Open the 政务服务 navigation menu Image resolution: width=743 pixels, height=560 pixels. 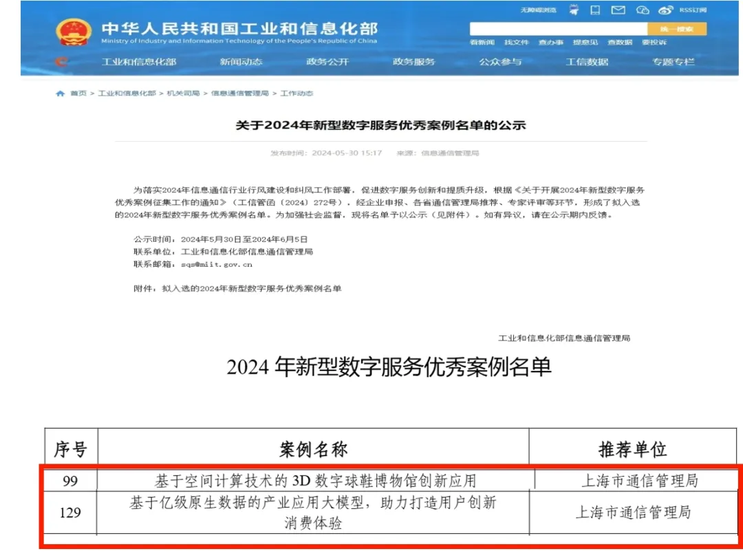[x=413, y=62]
